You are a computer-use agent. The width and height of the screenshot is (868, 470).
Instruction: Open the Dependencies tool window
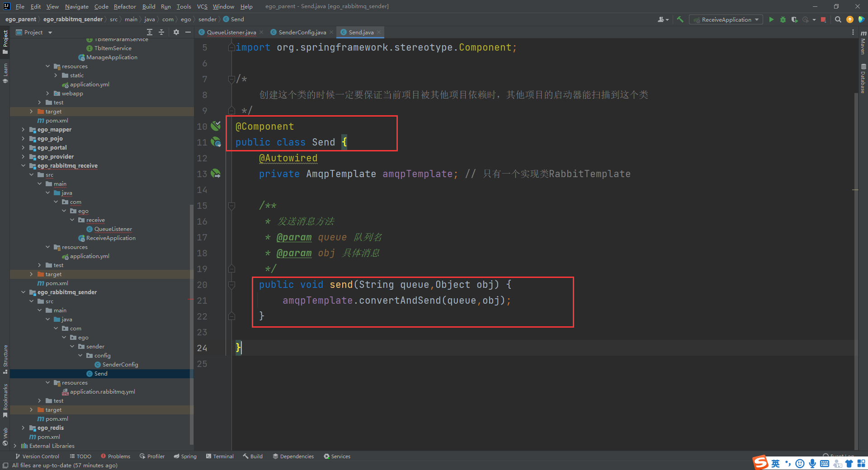(x=293, y=456)
